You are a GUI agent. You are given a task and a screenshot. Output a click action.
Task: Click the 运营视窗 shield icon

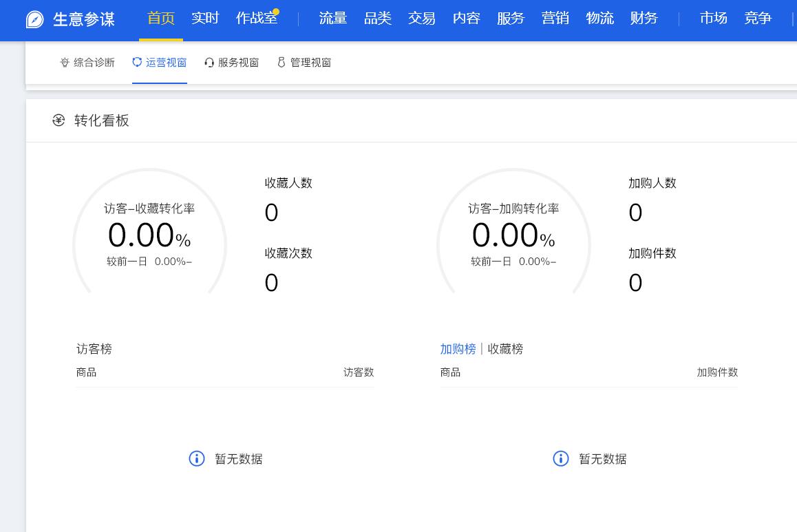point(137,62)
